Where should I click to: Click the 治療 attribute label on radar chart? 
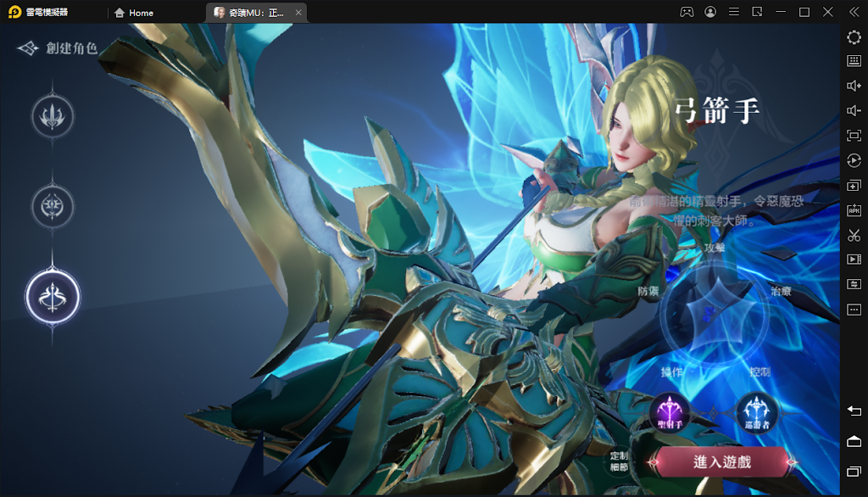[781, 291]
